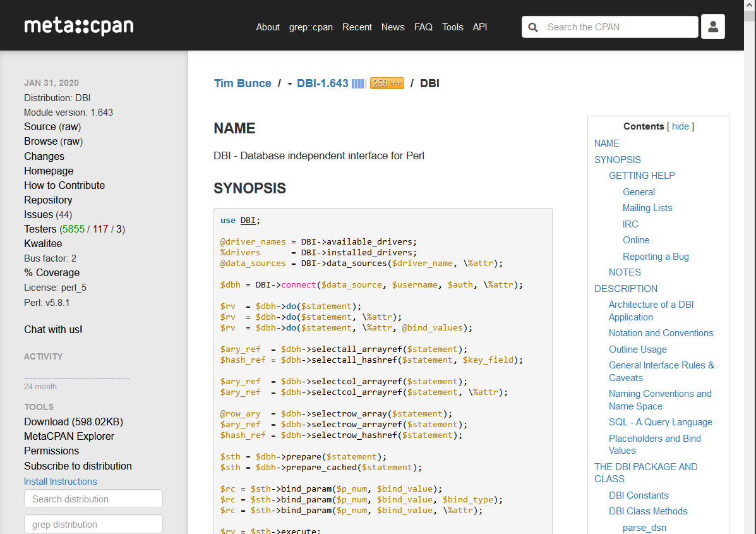
Task: Jump to General Interface Rules & Caveats
Action: (x=661, y=372)
